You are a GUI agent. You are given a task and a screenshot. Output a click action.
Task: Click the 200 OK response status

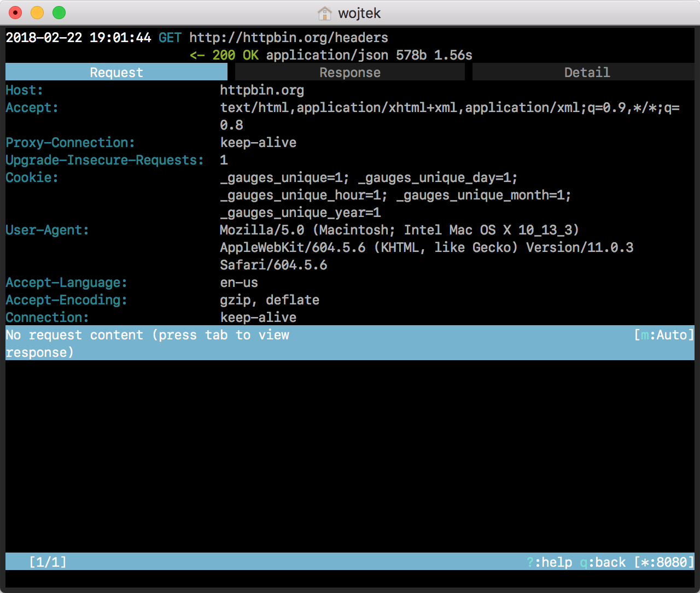pos(235,55)
